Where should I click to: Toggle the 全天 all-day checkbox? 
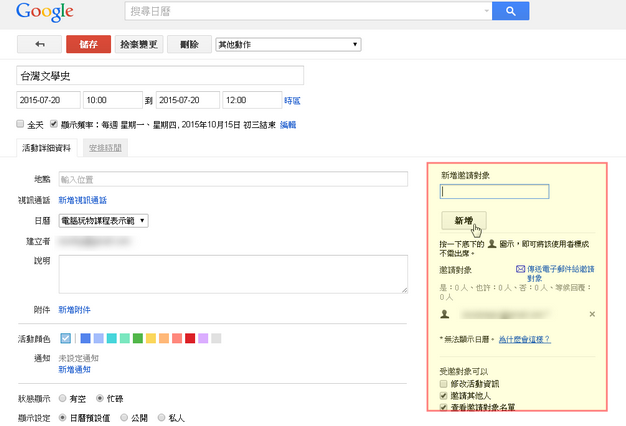(x=21, y=125)
